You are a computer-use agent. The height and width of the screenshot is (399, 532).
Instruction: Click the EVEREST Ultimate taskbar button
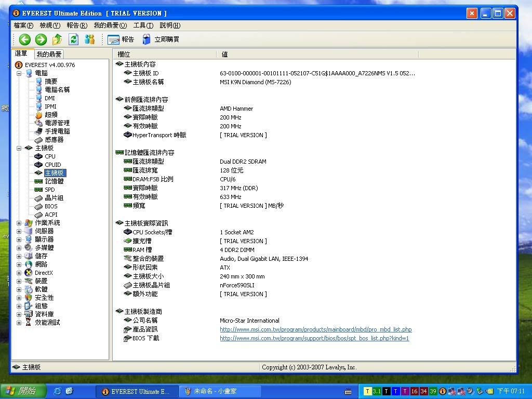click(137, 391)
